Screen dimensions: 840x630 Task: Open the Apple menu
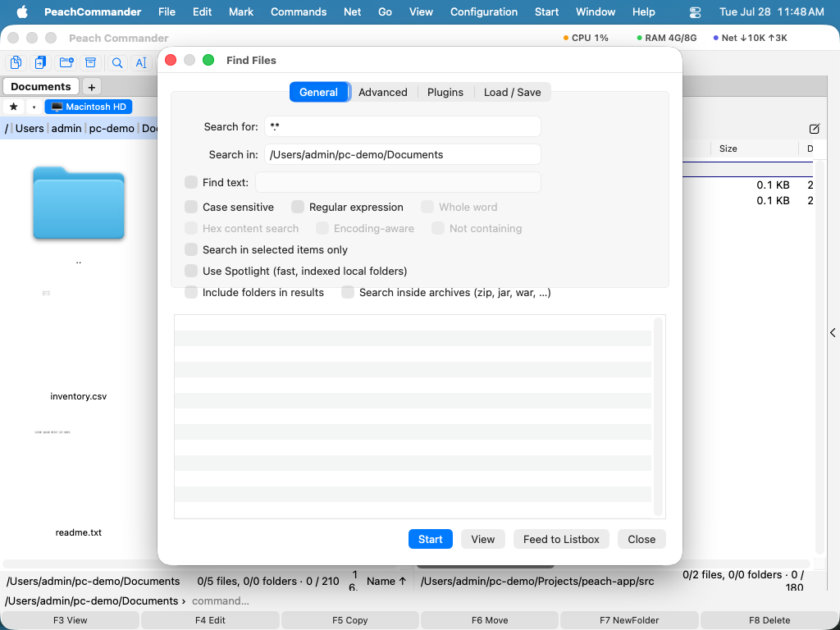click(22, 11)
